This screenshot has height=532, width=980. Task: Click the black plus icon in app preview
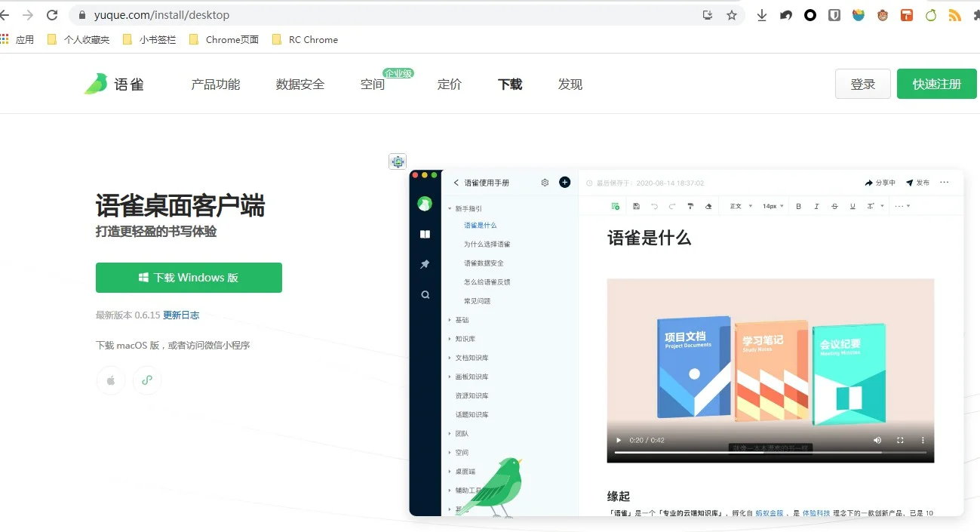click(564, 183)
